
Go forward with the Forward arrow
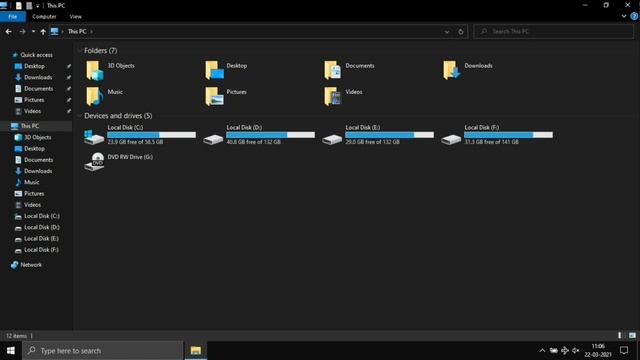pyautogui.click(x=22, y=31)
